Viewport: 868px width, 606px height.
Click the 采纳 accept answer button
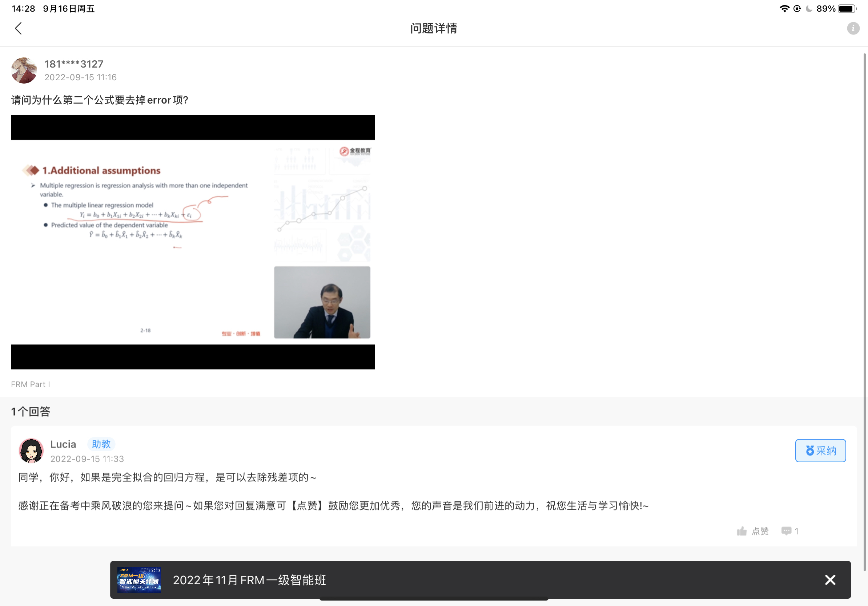tap(820, 451)
